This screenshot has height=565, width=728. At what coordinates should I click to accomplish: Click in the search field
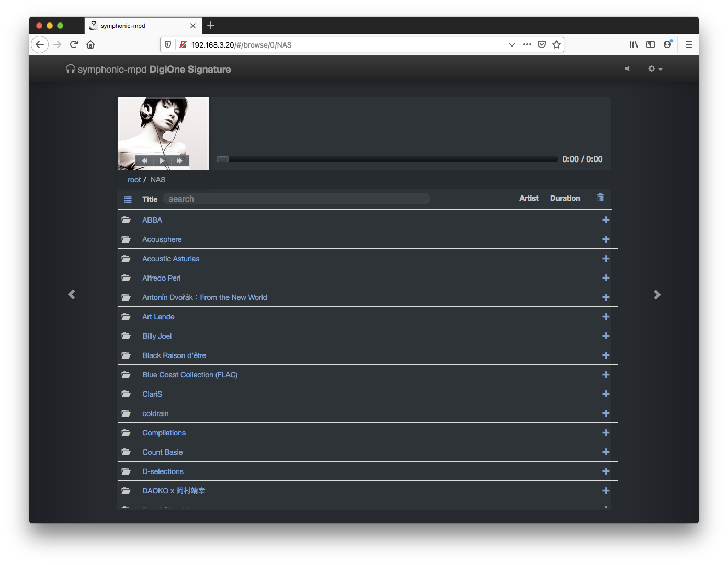pos(296,199)
